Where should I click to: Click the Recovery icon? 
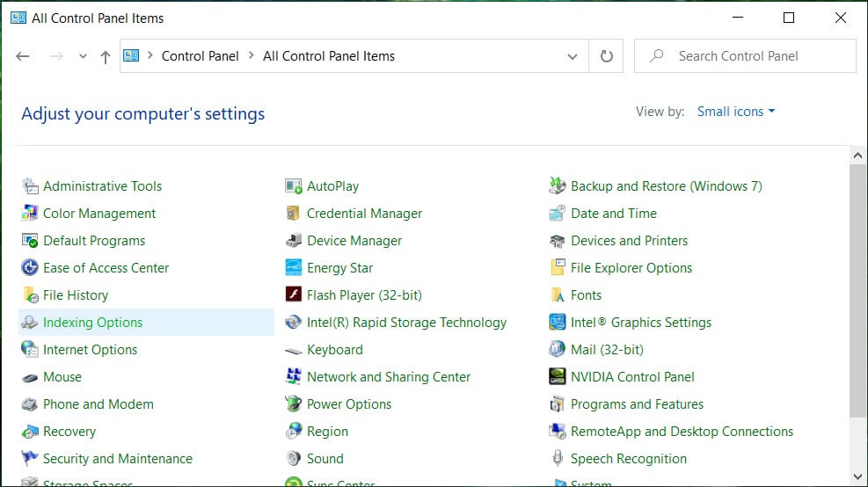click(x=30, y=431)
